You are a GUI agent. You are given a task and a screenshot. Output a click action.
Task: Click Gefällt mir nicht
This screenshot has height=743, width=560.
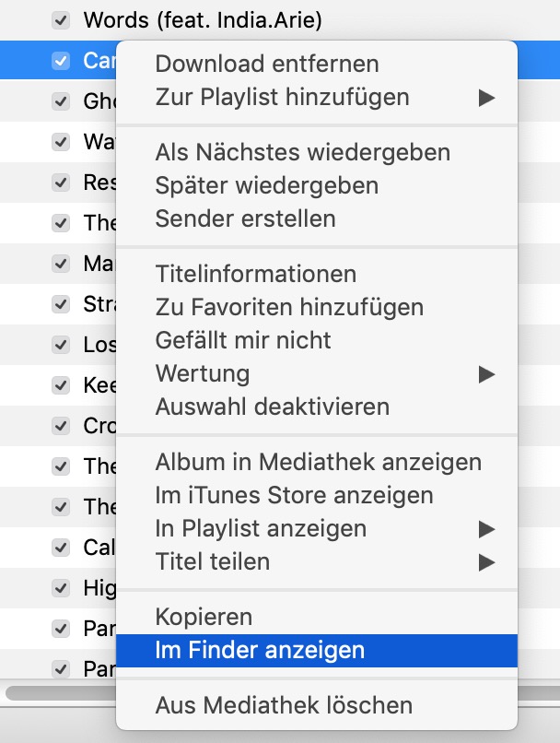[243, 340]
